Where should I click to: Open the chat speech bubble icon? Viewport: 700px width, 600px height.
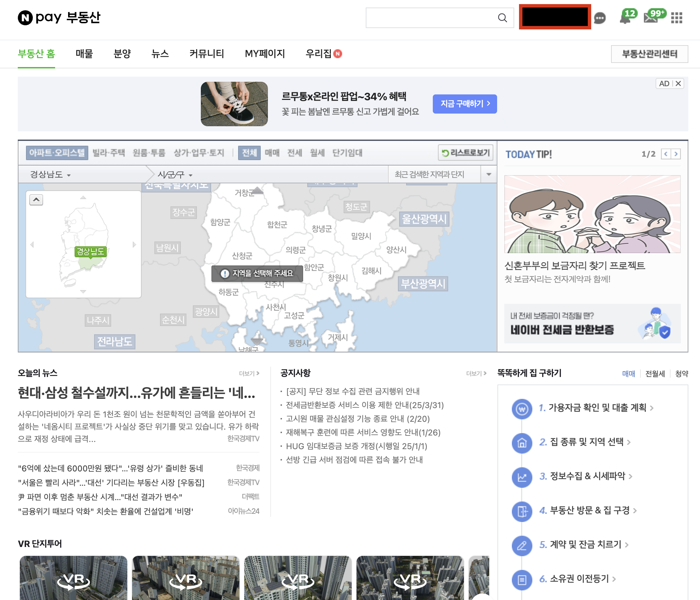tap(600, 18)
